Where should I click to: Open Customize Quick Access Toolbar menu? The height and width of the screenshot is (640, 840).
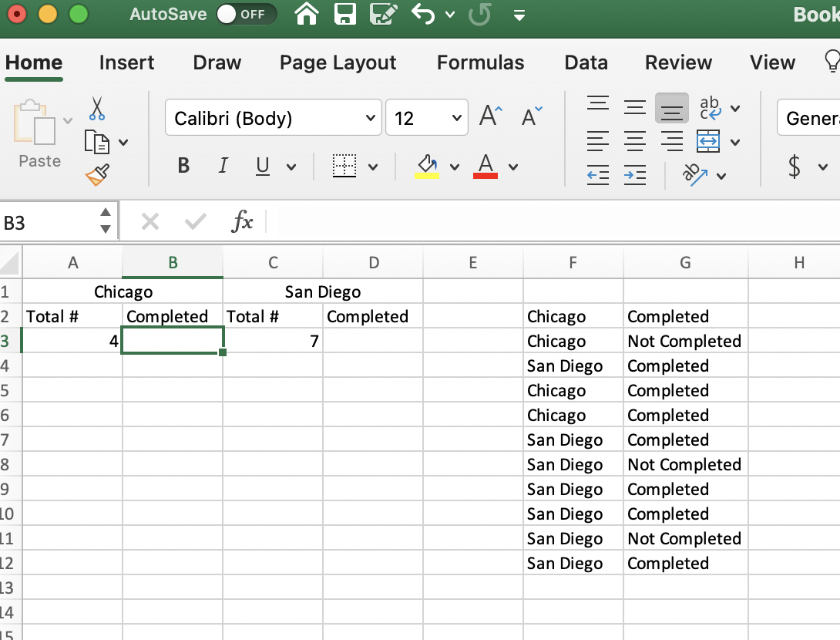[x=519, y=15]
